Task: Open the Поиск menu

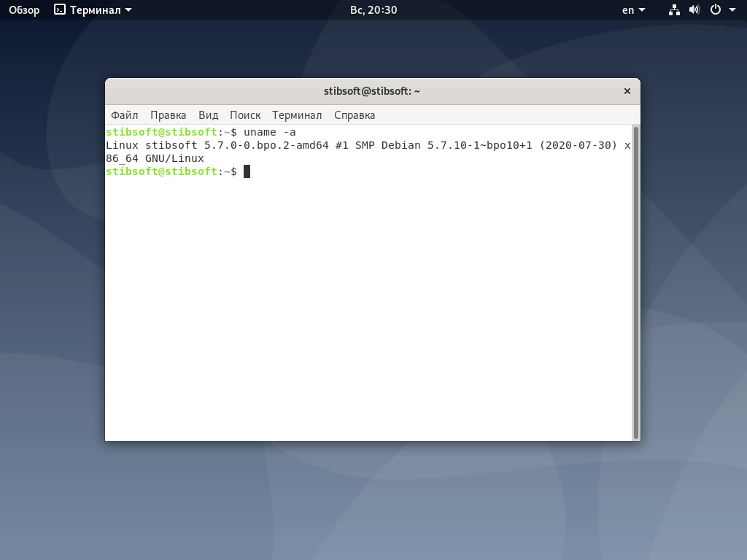Action: [245, 115]
